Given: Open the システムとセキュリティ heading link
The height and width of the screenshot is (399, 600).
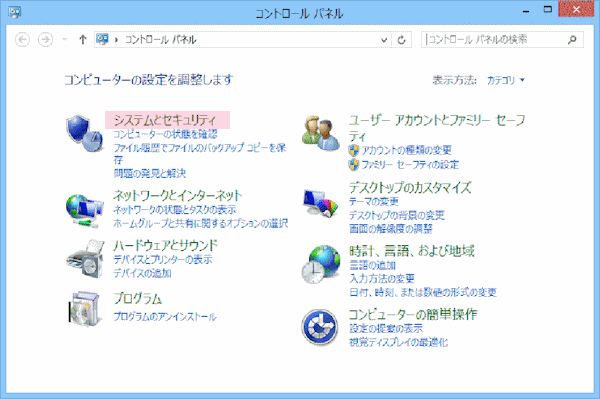Looking at the screenshot, I should coord(165,120).
